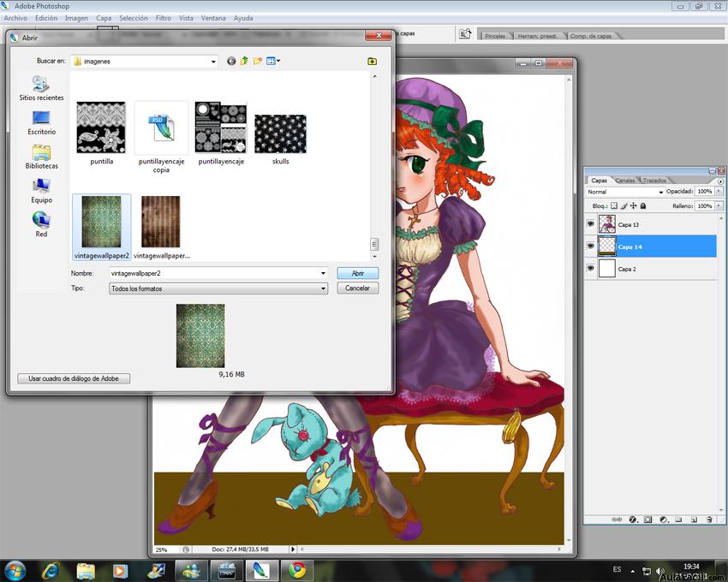This screenshot has height=582, width=728.
Task: Open Windows Explorer from the taskbar
Action: tap(86, 570)
